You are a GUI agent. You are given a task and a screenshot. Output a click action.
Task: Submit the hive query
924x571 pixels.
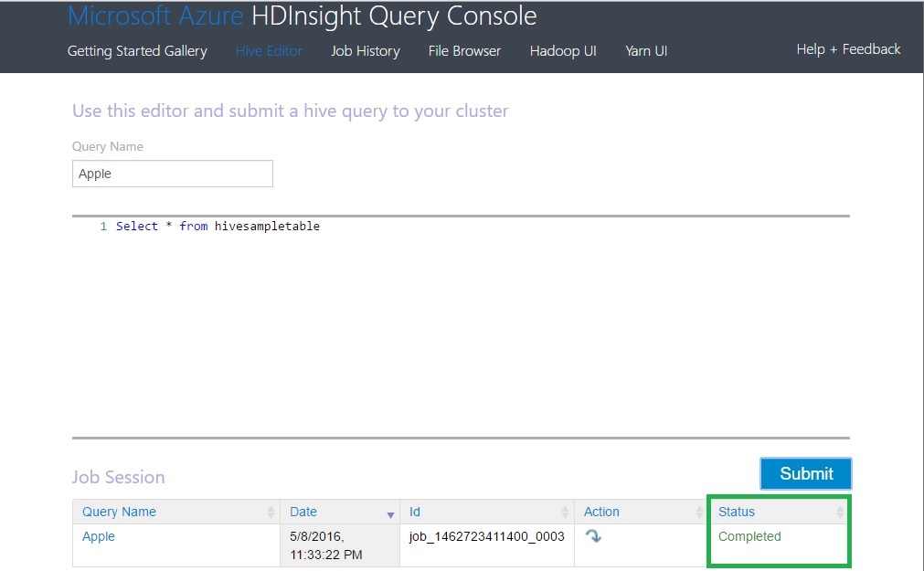tap(805, 474)
